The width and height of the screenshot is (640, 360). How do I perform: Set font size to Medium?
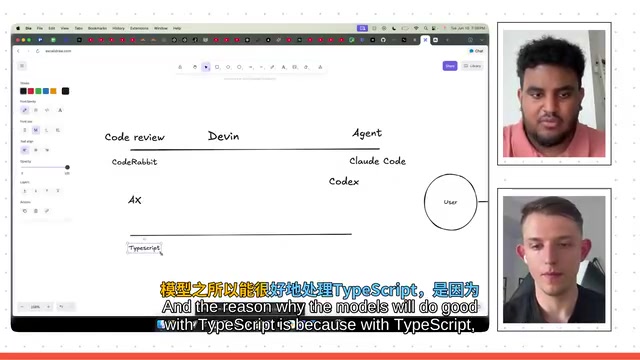pos(36,130)
